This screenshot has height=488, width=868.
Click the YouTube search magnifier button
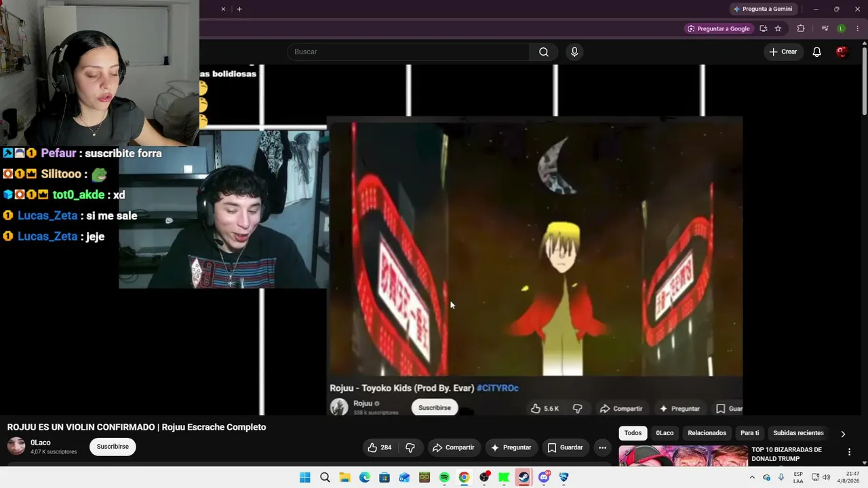click(x=543, y=52)
